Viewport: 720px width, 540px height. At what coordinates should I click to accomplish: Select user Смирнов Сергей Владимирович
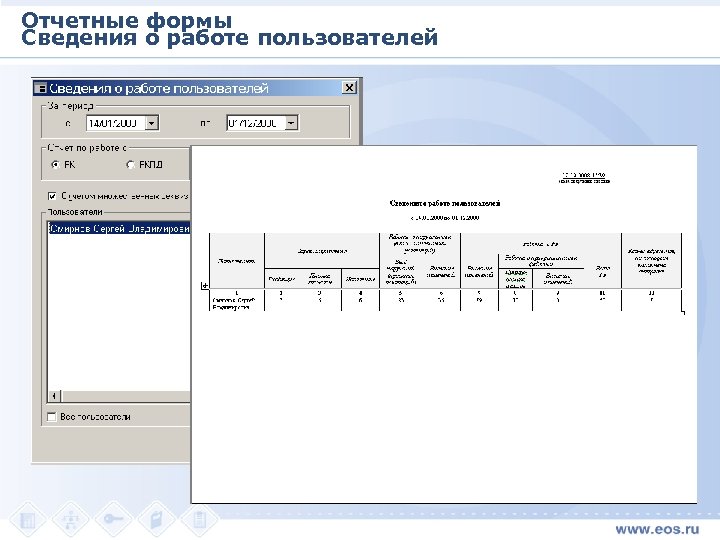click(x=119, y=229)
